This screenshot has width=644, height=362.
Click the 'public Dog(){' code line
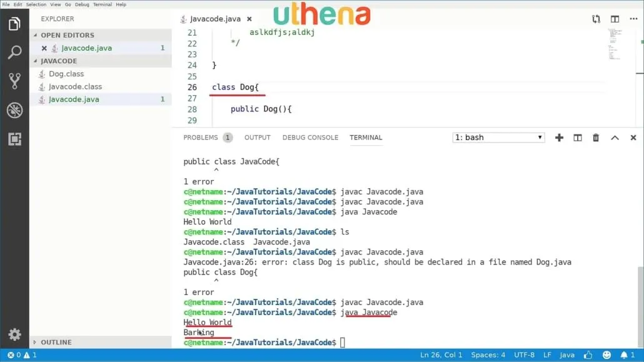[261, 109]
